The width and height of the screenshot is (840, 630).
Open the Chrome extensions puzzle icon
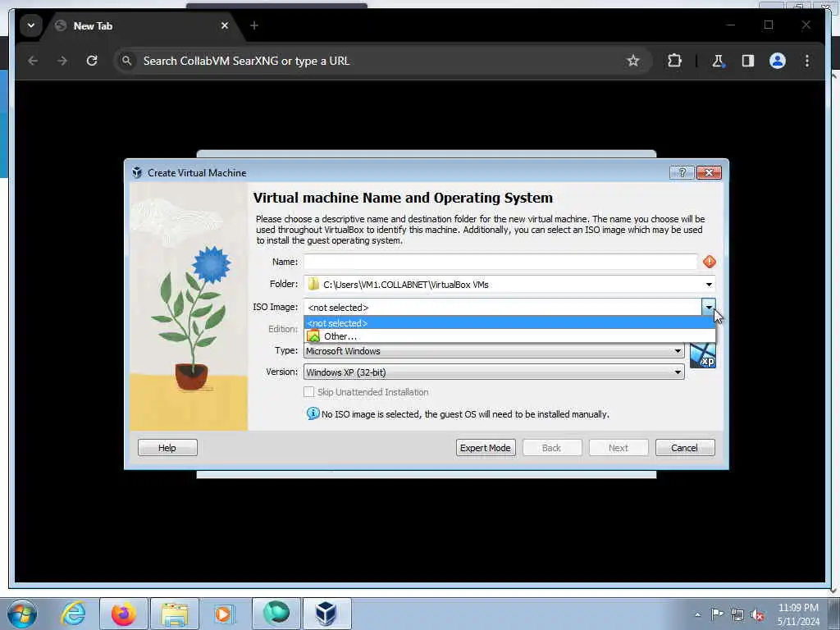(x=674, y=61)
